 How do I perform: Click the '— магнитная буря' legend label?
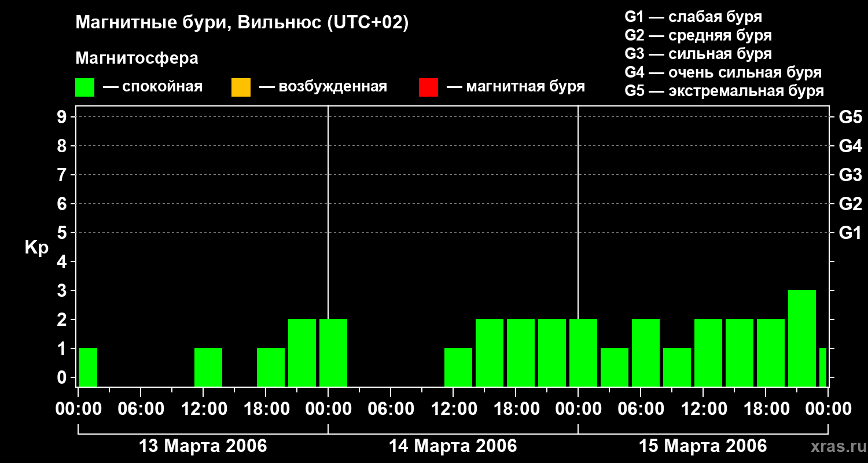(516, 87)
